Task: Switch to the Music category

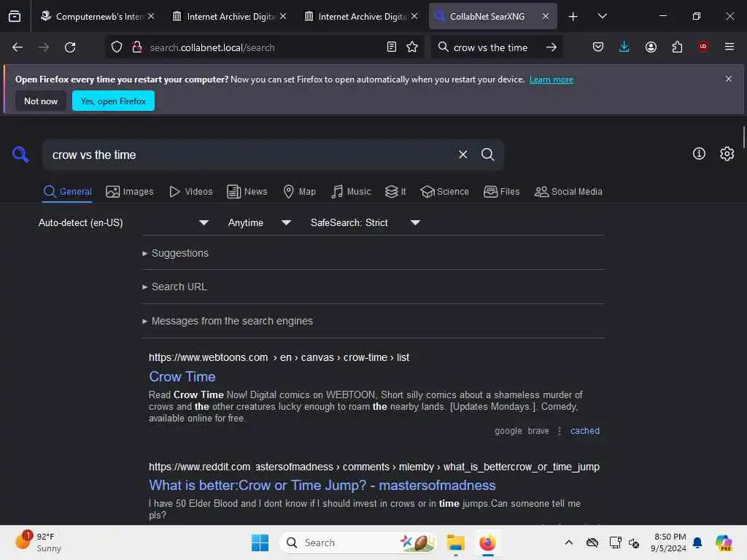Action: (351, 192)
